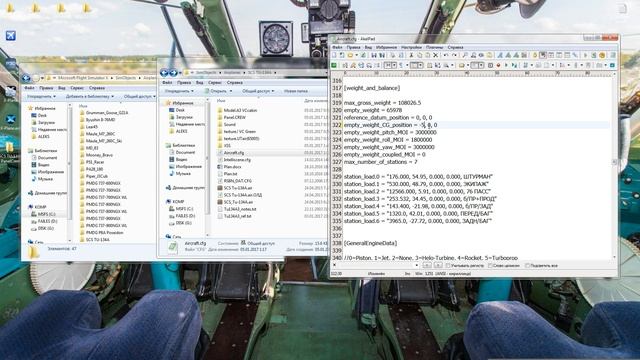
Task: Open the Упорядочить dropdown in SCS Tu-134A window
Action: point(179,91)
